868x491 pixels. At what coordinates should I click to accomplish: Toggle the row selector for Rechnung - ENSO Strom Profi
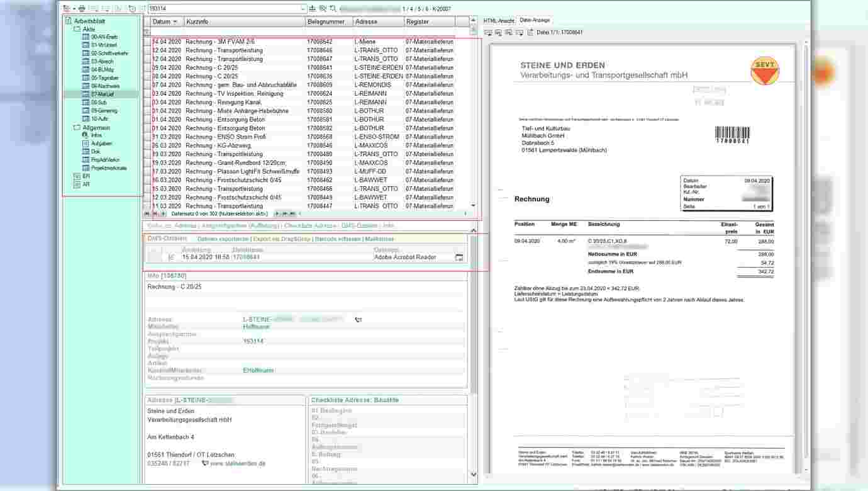click(147, 137)
